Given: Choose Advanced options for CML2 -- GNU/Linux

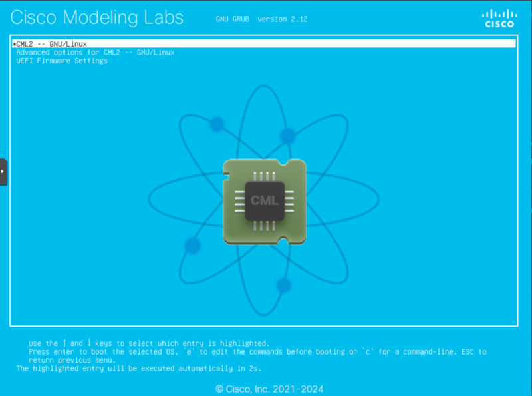Looking at the screenshot, I should (x=95, y=53).
